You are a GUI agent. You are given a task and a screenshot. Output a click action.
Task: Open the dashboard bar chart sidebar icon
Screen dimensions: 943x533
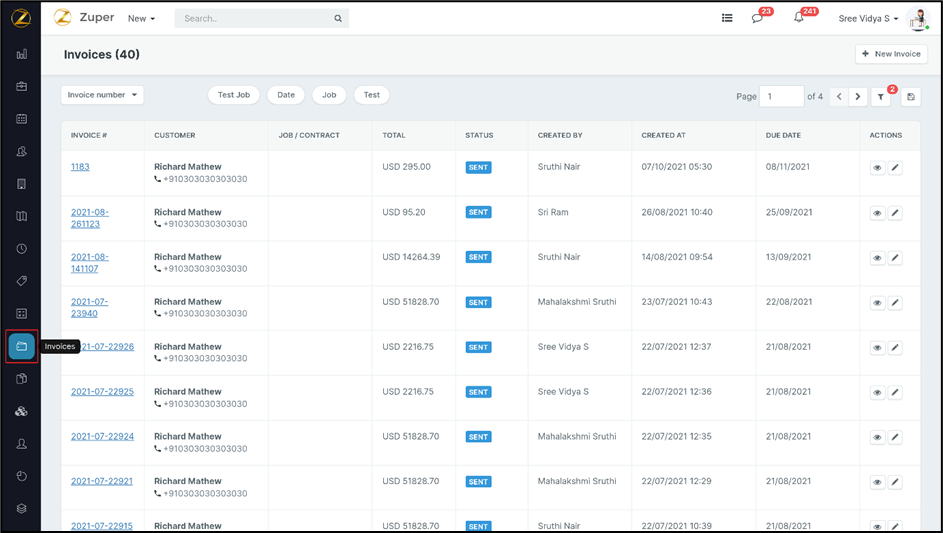(x=21, y=54)
